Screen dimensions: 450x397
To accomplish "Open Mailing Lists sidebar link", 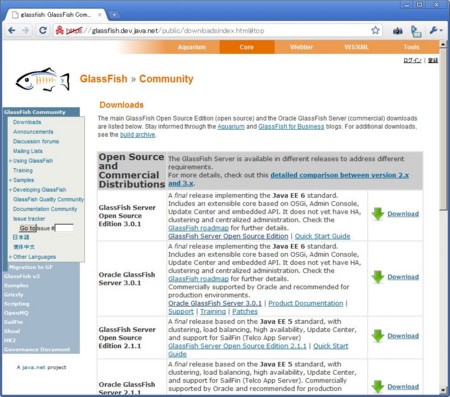I will [28, 151].
